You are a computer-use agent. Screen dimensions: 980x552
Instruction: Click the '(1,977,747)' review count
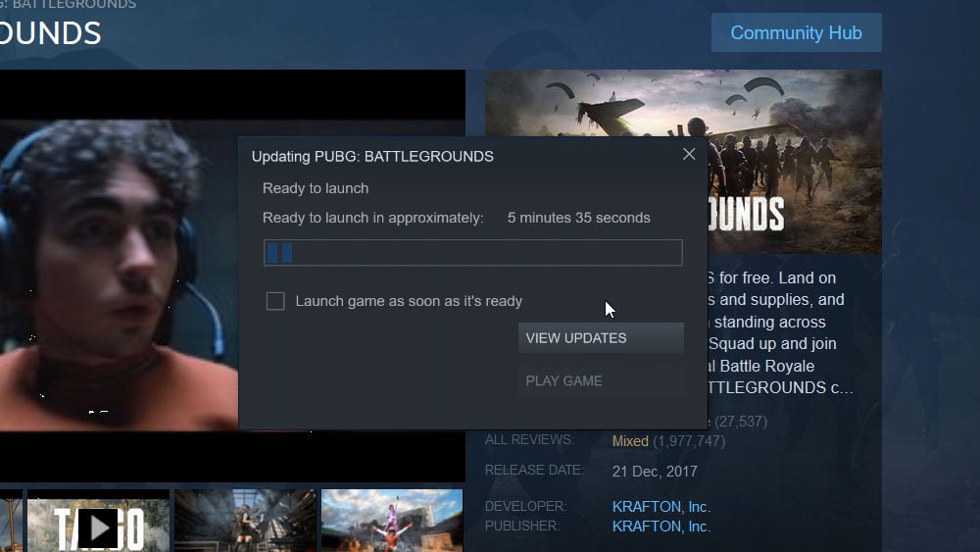[x=689, y=441]
